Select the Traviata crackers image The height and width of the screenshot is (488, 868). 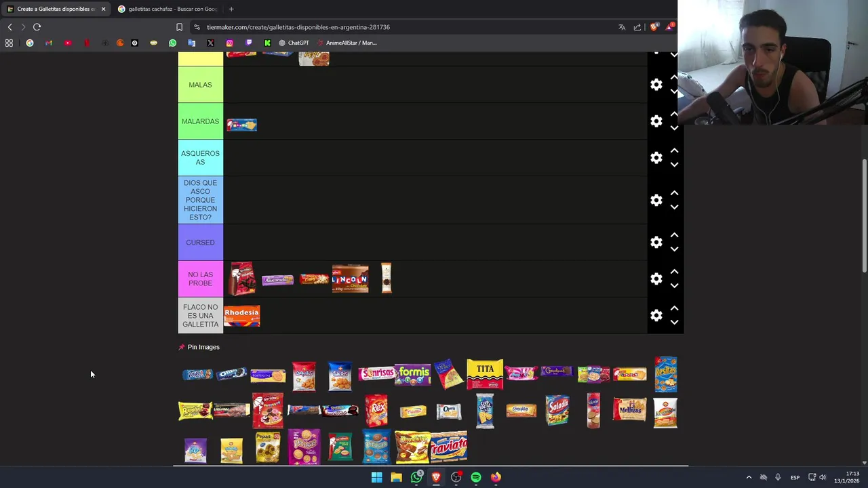coord(449,447)
